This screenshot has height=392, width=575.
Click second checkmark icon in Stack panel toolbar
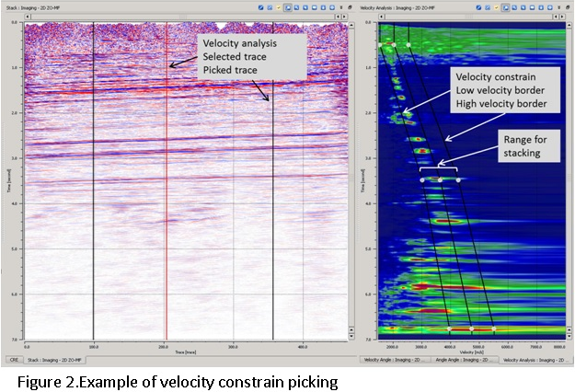[270, 7]
